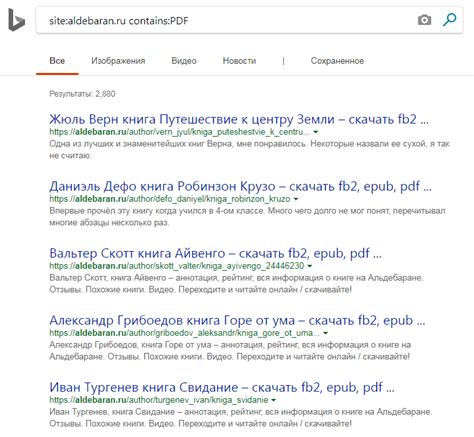Click the magnifying glass search icon
This screenshot has height=437, width=474.
(450, 20)
